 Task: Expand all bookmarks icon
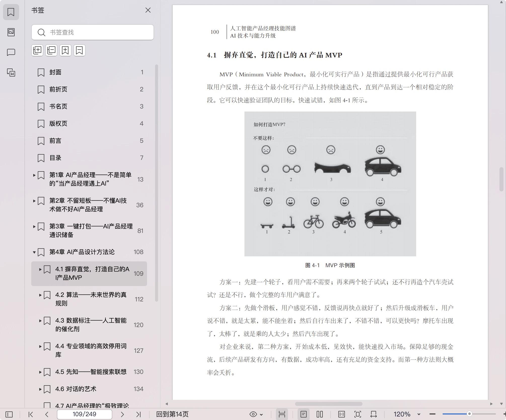37,50
